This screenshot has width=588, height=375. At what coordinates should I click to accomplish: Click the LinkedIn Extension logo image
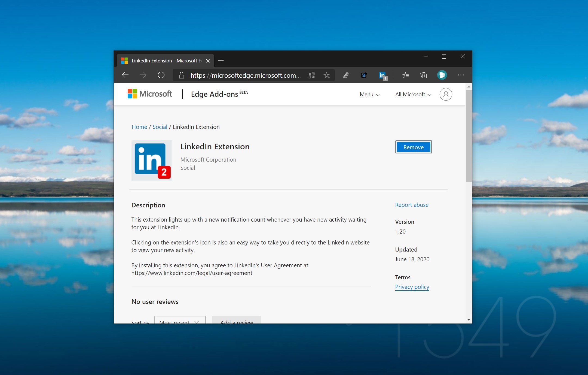click(x=152, y=161)
